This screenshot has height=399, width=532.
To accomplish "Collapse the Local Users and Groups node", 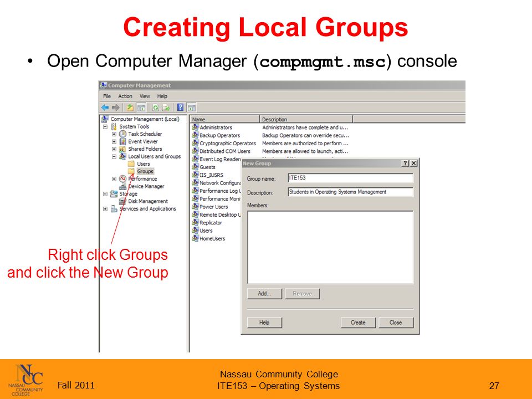I will point(114,156).
